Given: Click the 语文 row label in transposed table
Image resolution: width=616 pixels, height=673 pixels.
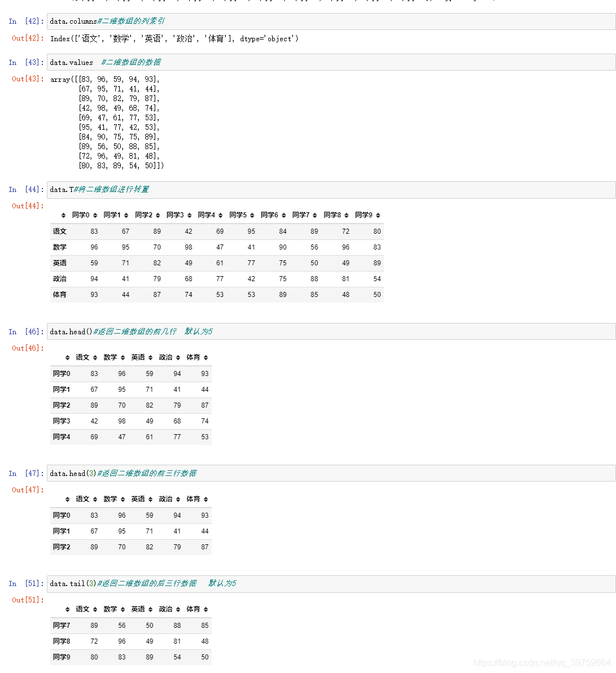Looking at the screenshot, I should click(60, 231).
